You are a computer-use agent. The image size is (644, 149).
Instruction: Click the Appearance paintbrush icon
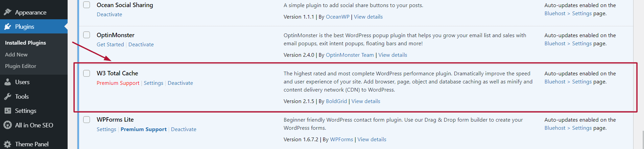coord(7,12)
